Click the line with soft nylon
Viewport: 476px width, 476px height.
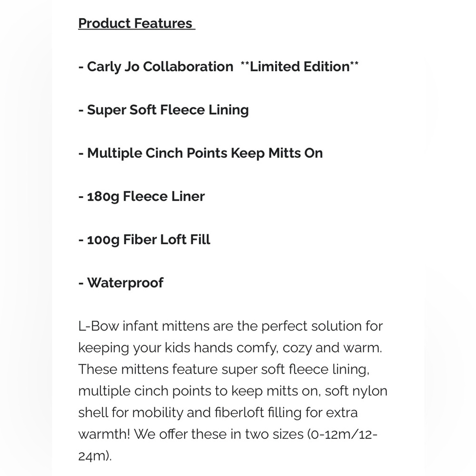(233, 391)
